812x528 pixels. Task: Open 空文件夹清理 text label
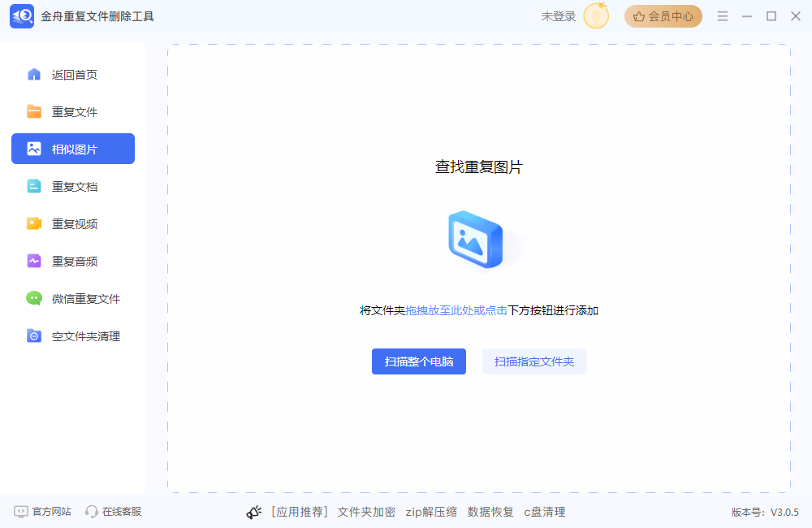click(86, 336)
